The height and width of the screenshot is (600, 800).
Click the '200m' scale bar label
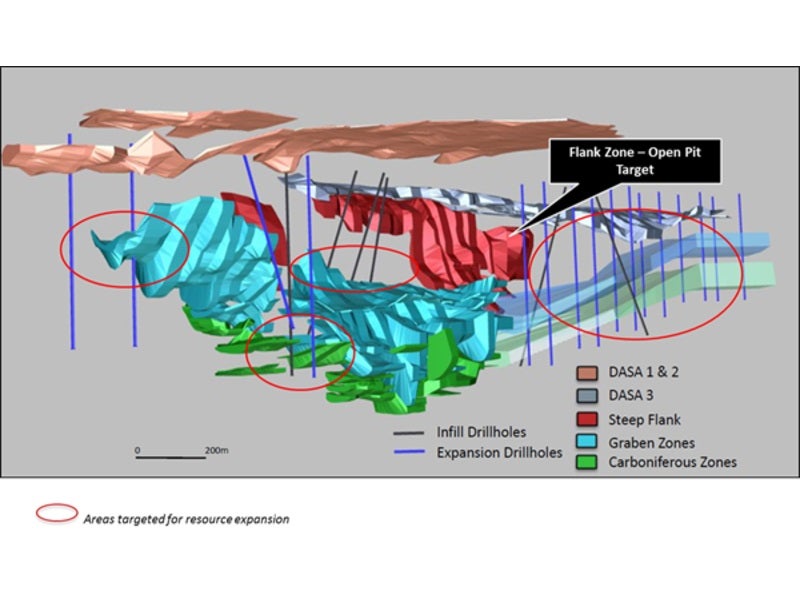[216, 451]
